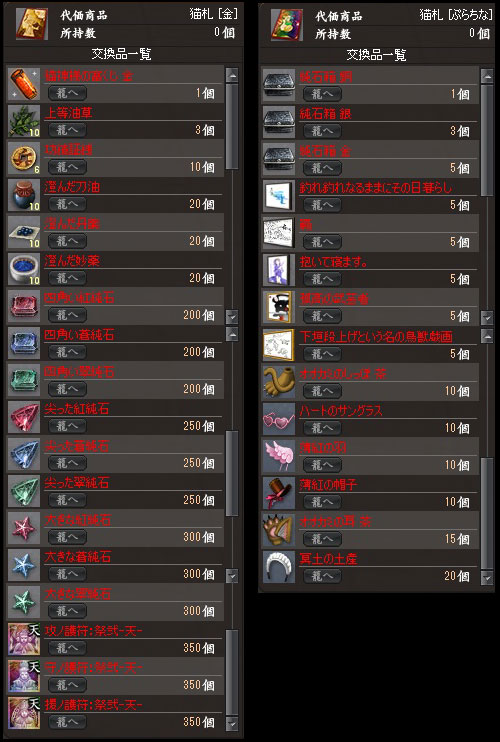Click scroll-up arrow of first 猫札[金] list
Screen dimensions: 500x742
(232, 75)
